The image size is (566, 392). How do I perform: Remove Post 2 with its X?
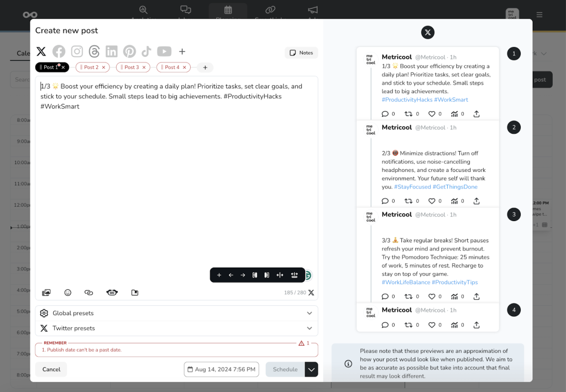coord(103,67)
